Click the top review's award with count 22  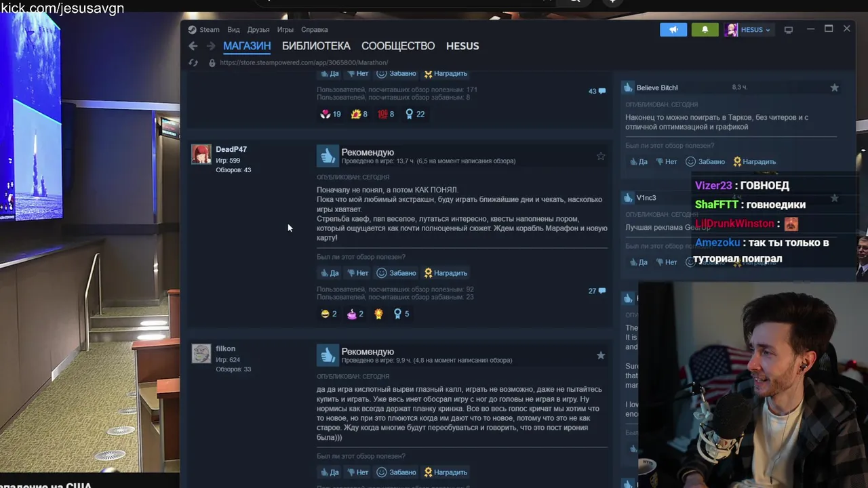(414, 114)
